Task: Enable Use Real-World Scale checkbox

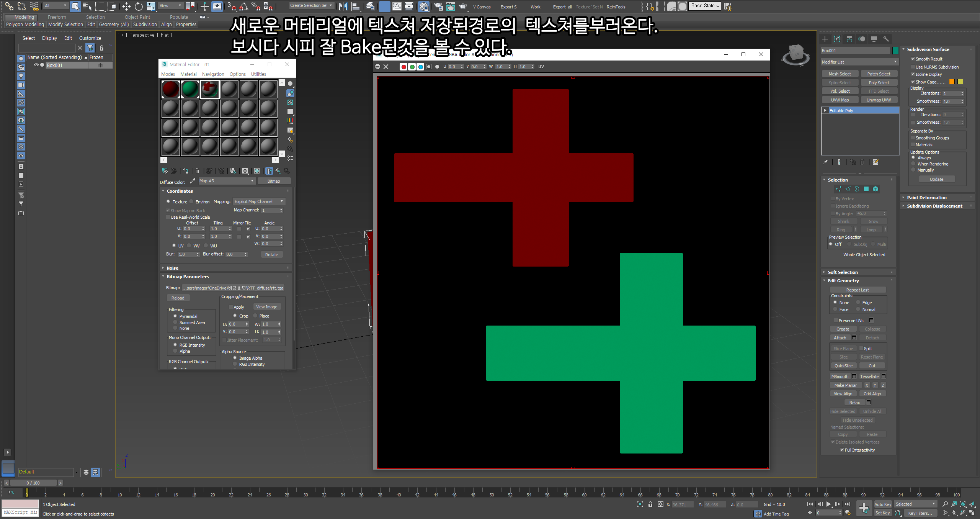Action: [168, 217]
